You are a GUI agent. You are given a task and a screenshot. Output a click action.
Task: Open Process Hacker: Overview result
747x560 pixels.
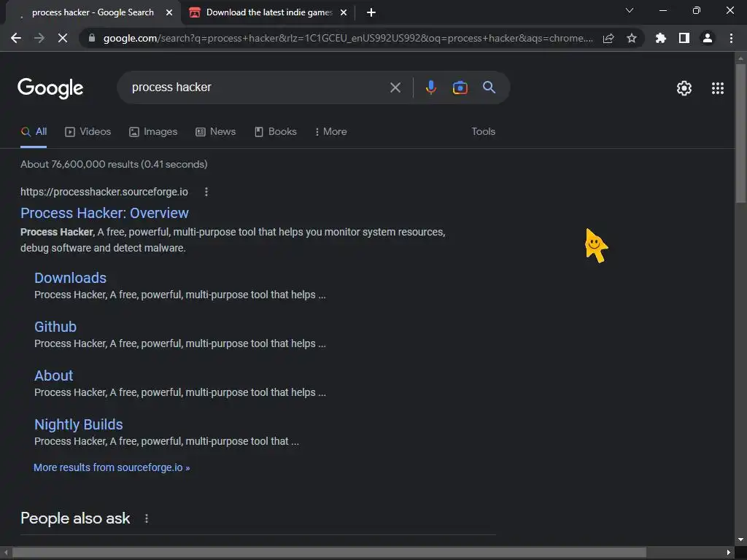click(x=104, y=213)
